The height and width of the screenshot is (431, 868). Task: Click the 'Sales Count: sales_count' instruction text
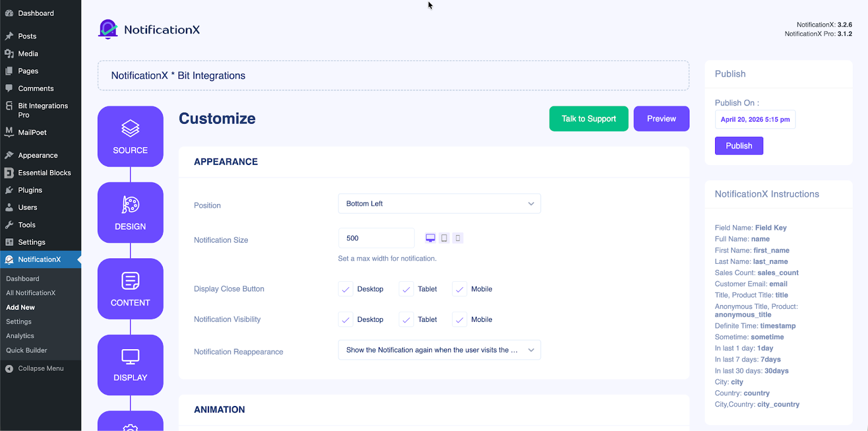click(757, 272)
